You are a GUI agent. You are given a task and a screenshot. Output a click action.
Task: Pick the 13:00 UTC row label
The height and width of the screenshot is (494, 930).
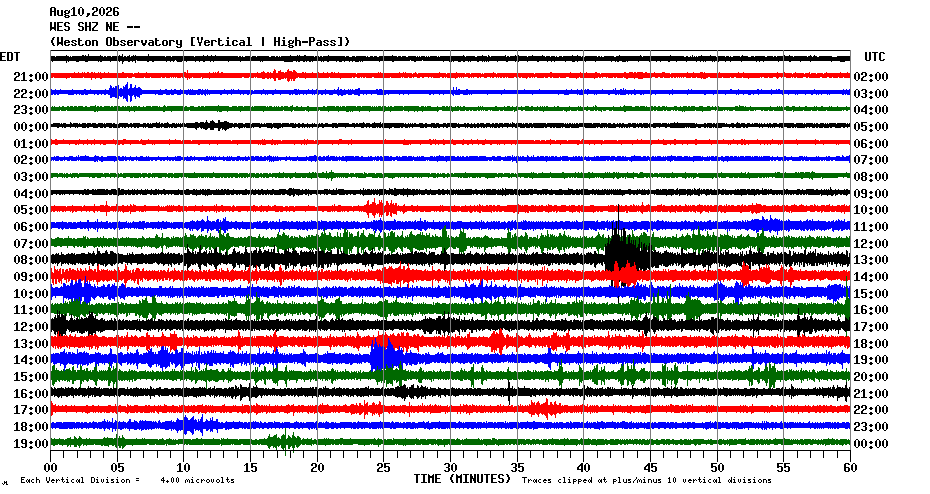coord(871,260)
